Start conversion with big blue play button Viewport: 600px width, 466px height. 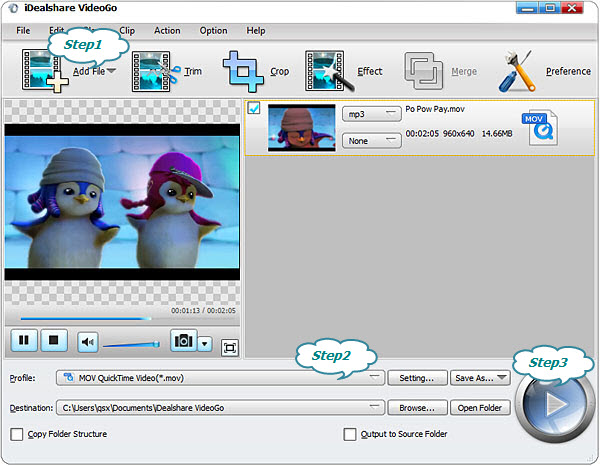click(x=554, y=404)
